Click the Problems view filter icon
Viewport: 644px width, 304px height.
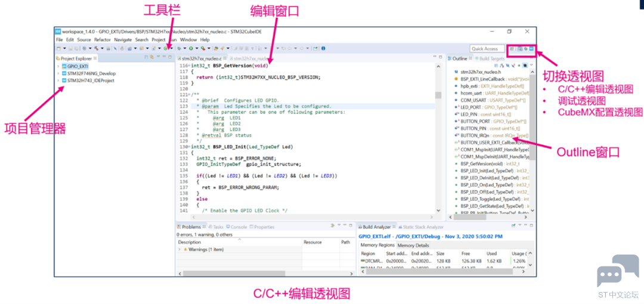(x=333, y=225)
